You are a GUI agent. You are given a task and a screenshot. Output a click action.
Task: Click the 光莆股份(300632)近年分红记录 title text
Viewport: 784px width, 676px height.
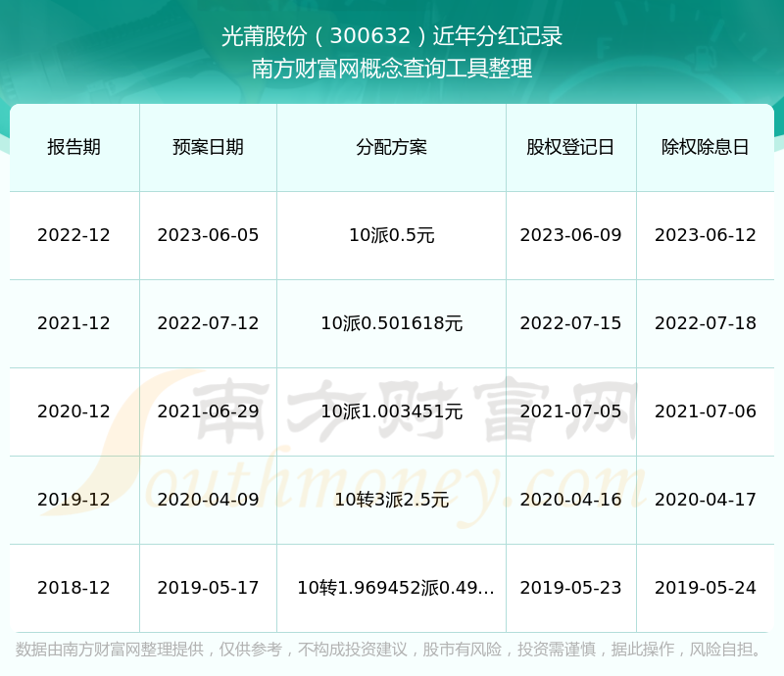pyautogui.click(x=392, y=37)
